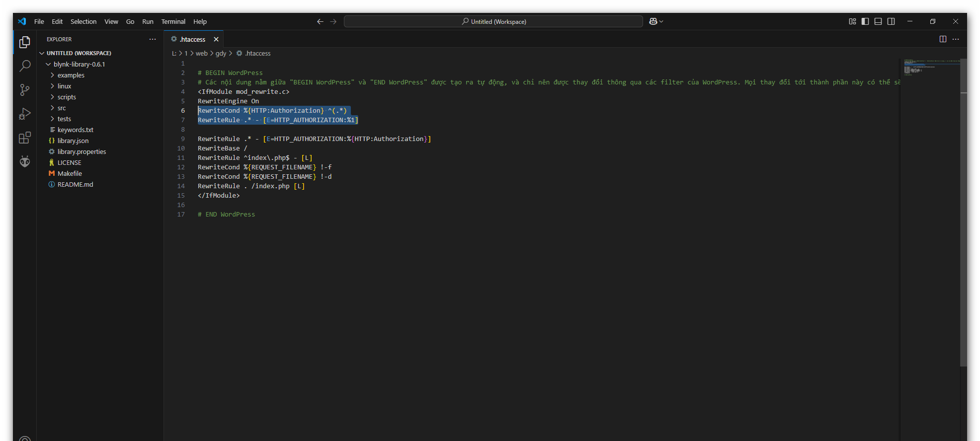Toggle bottom panel visibility
The image size is (980, 441).
(x=878, y=21)
